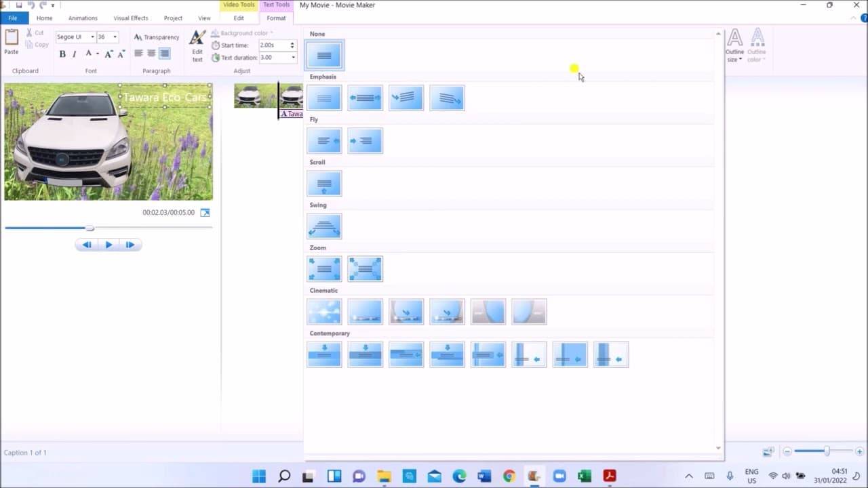Open the Video Tools Edit tab

pos(239,18)
